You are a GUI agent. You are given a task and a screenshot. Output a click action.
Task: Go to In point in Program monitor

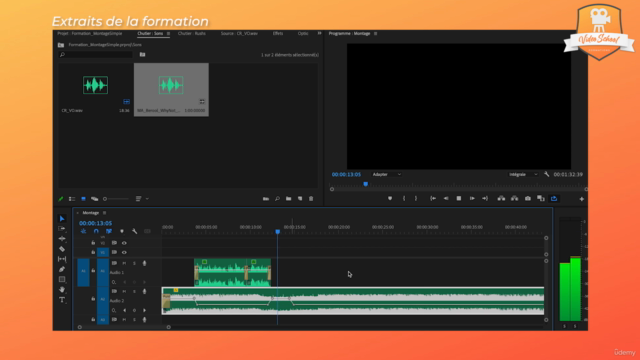coord(433,198)
